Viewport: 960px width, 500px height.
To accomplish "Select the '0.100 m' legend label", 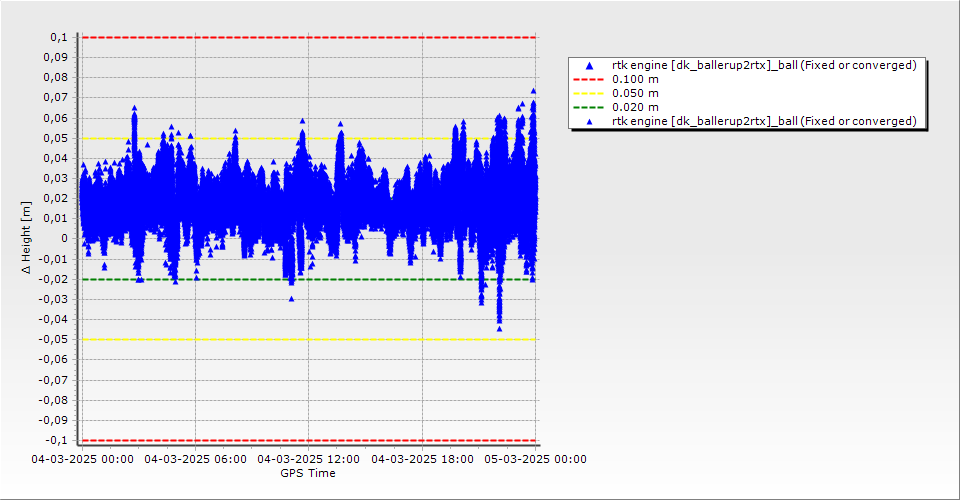I will click(x=636, y=80).
